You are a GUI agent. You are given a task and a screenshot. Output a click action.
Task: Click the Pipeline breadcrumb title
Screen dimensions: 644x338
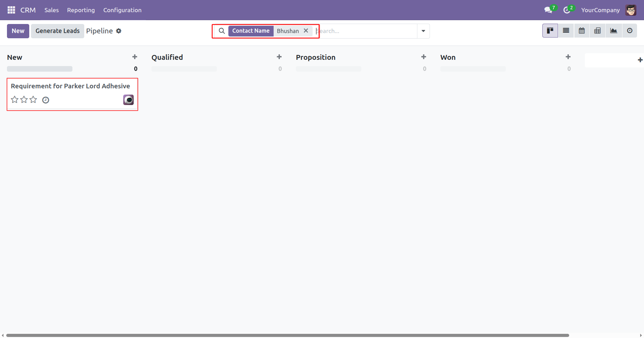[x=100, y=31]
